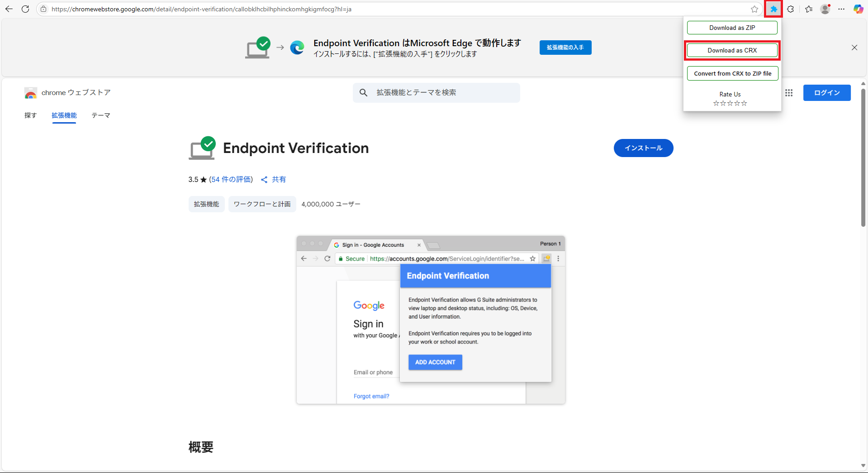Click 拡張機能の入手 button in banner
The height and width of the screenshot is (473, 868).
click(x=565, y=48)
